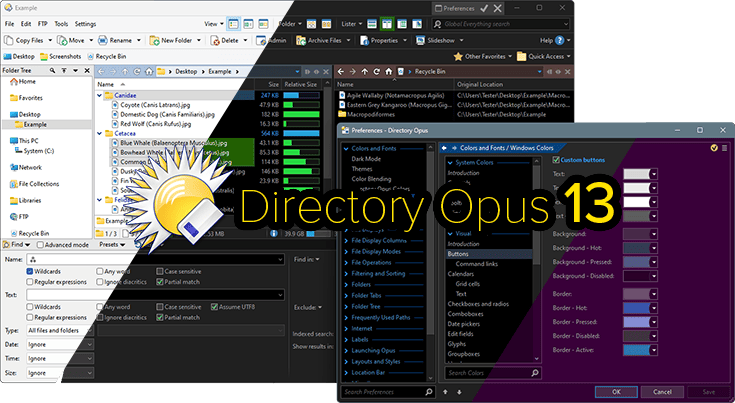This screenshot has height=403, width=735.
Task: Open the Border - Active color swatch
Action: 640,350
